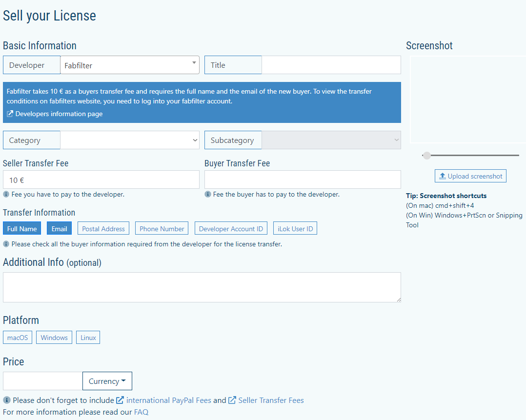
Task: Toggle the Email transfer requirement
Action: pos(60,228)
